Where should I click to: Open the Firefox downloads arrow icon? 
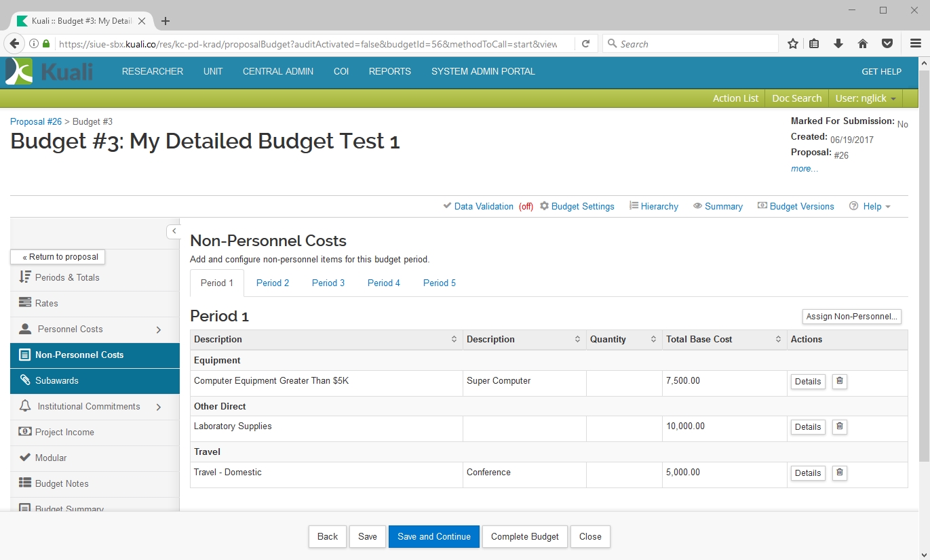(x=838, y=44)
